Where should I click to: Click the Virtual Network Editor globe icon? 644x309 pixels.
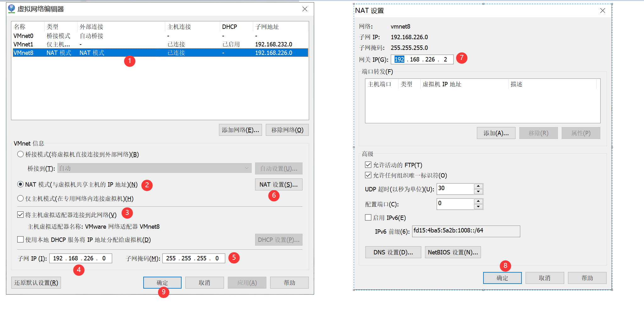[12, 9]
